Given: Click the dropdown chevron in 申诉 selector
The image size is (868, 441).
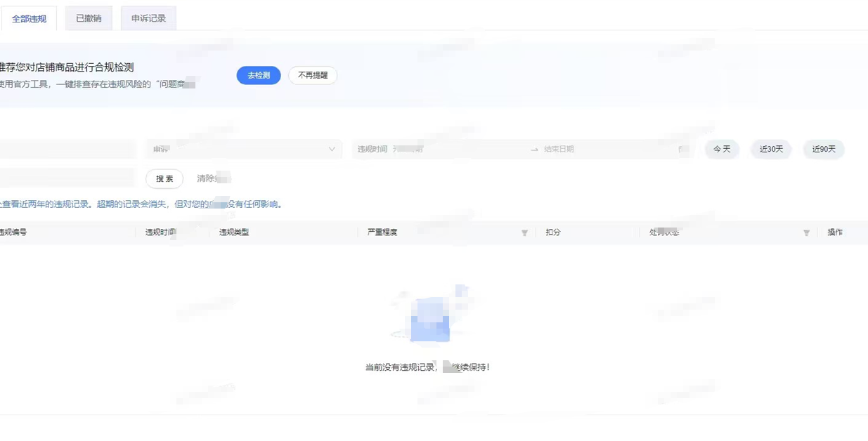Looking at the screenshot, I should click(x=332, y=149).
